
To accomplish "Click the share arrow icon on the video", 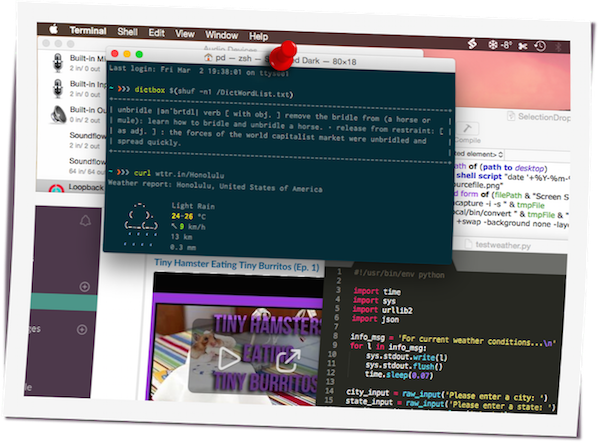I will pos(288,359).
